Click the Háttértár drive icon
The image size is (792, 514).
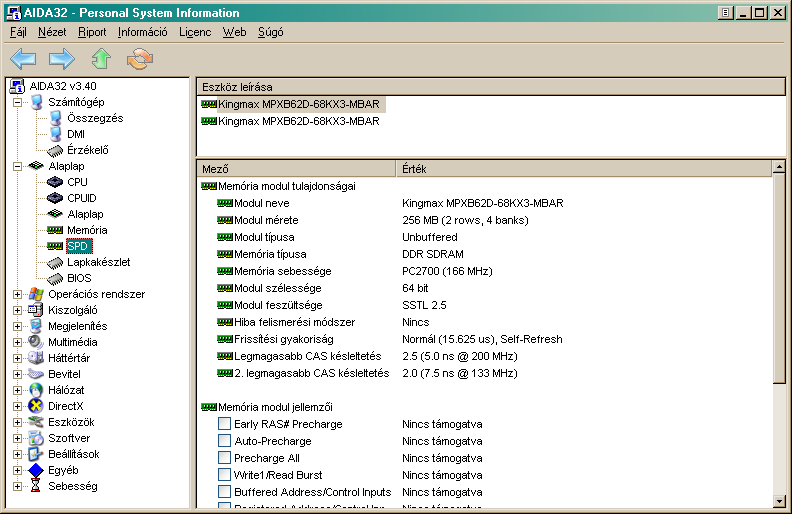[x=36, y=358]
